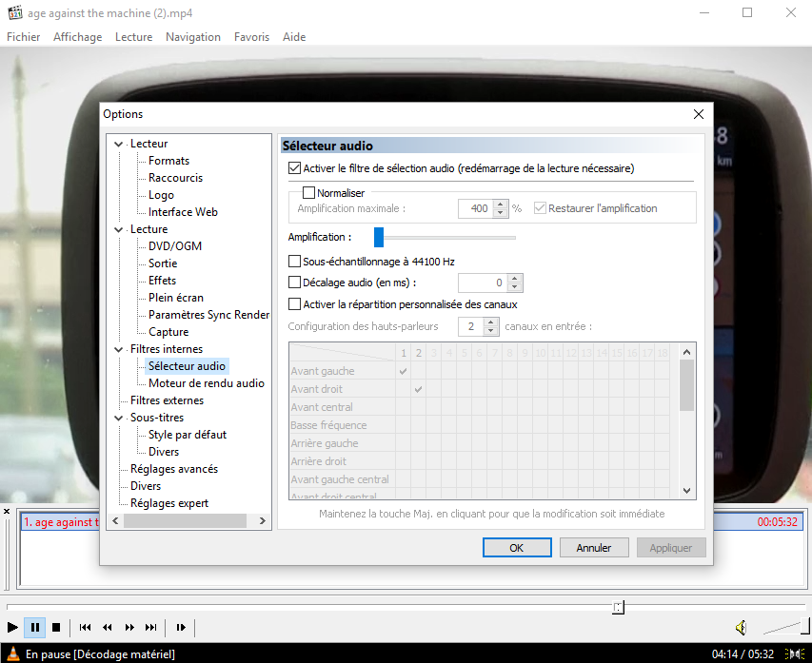This screenshot has height=663, width=812.
Task: Click the Stop playback icon
Action: tap(56, 628)
